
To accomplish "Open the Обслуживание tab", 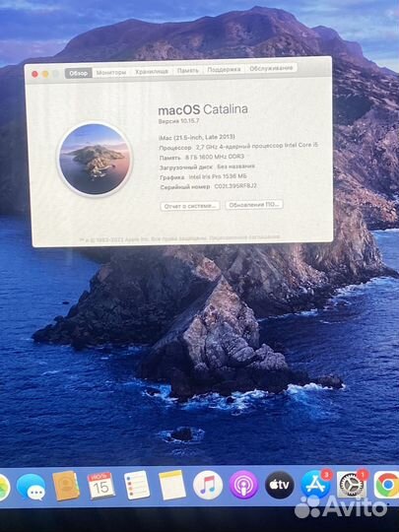I will click(271, 68).
